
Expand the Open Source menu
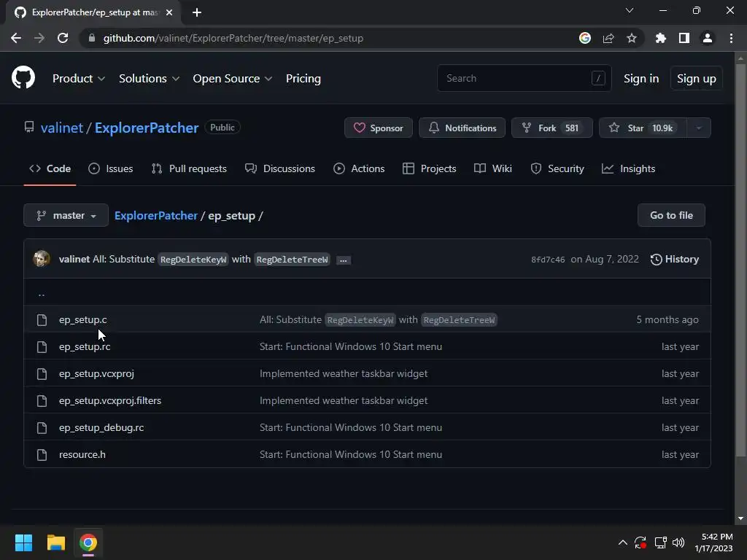233,79
